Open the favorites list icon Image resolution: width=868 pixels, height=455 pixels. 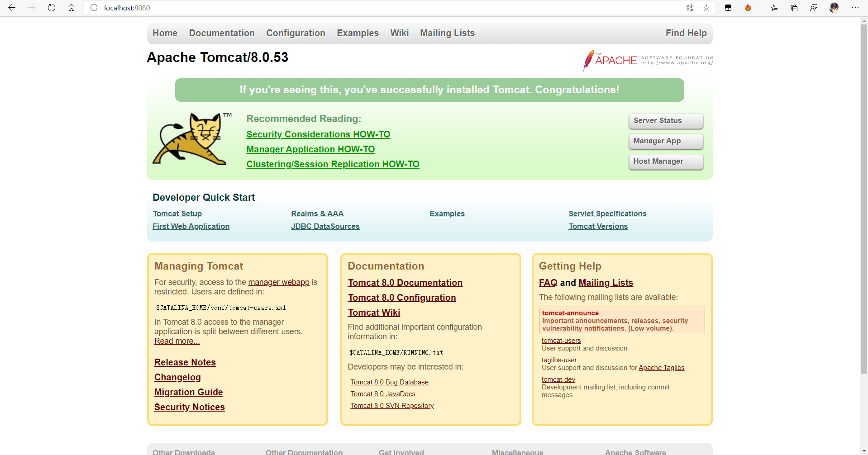click(x=774, y=8)
